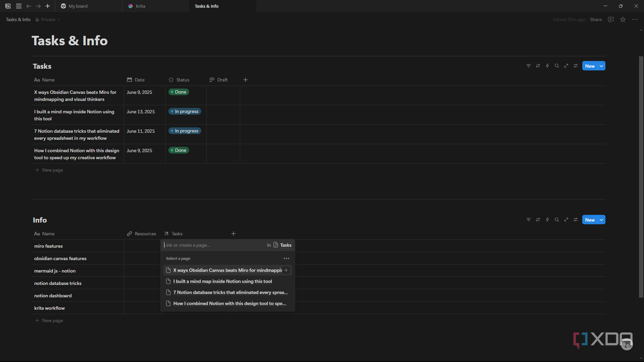Add a property column to Info table

pyautogui.click(x=233, y=234)
